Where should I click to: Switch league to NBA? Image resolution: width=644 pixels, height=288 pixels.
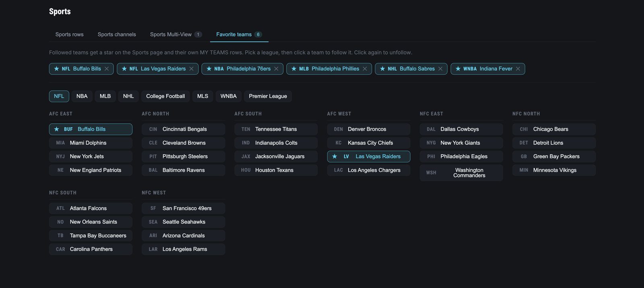click(82, 96)
